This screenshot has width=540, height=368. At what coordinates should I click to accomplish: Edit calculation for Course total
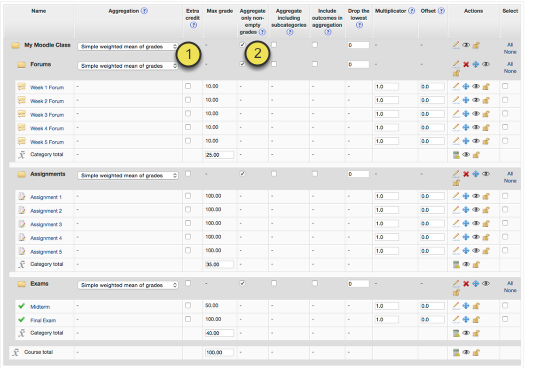[456, 352]
